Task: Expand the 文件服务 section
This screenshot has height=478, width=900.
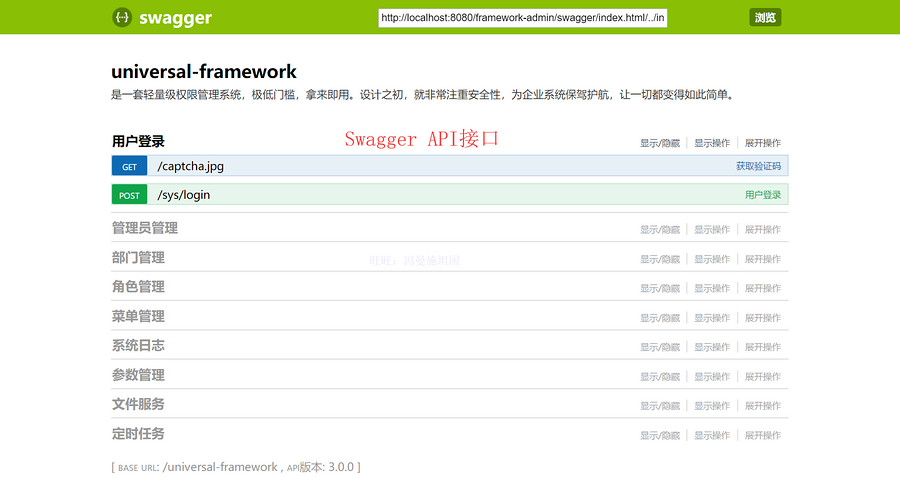Action: 138,404
